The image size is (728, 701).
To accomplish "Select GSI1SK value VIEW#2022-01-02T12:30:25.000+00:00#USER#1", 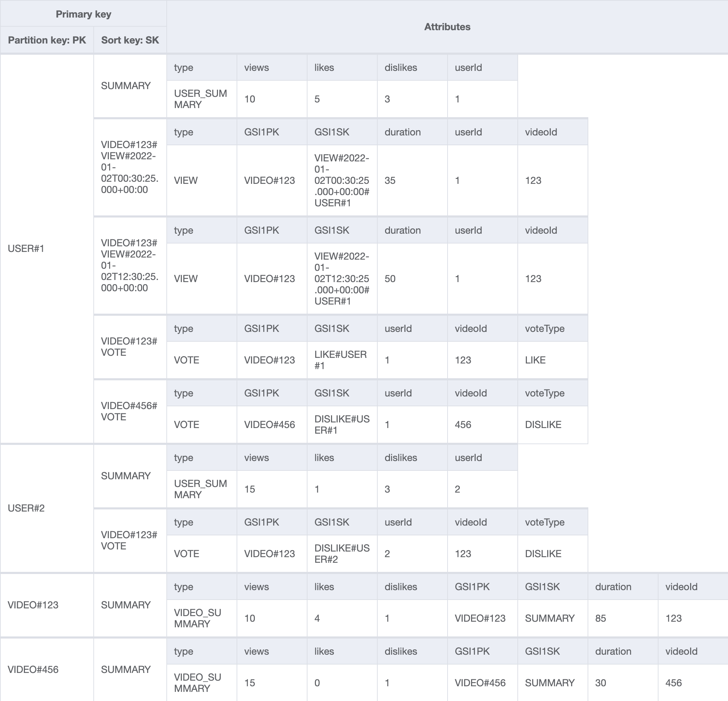I will [342, 279].
